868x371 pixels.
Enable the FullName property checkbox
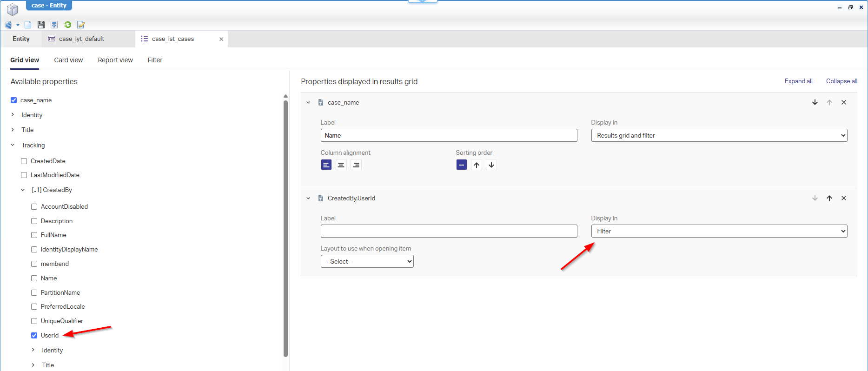point(34,235)
